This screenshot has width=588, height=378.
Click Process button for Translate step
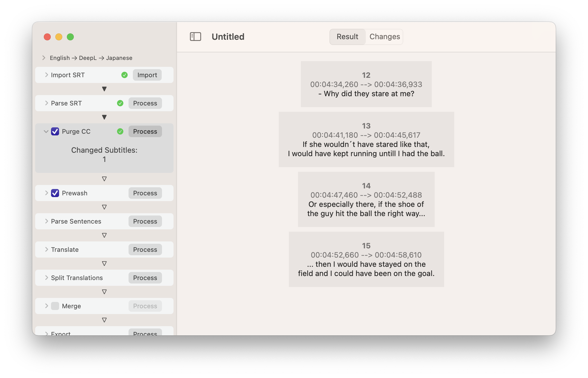tap(145, 250)
